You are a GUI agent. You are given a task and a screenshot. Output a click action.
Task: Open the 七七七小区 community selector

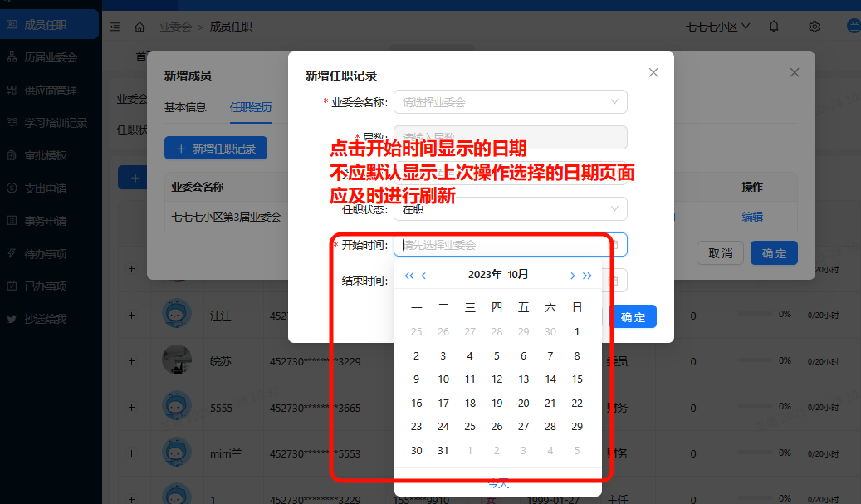[x=717, y=27]
